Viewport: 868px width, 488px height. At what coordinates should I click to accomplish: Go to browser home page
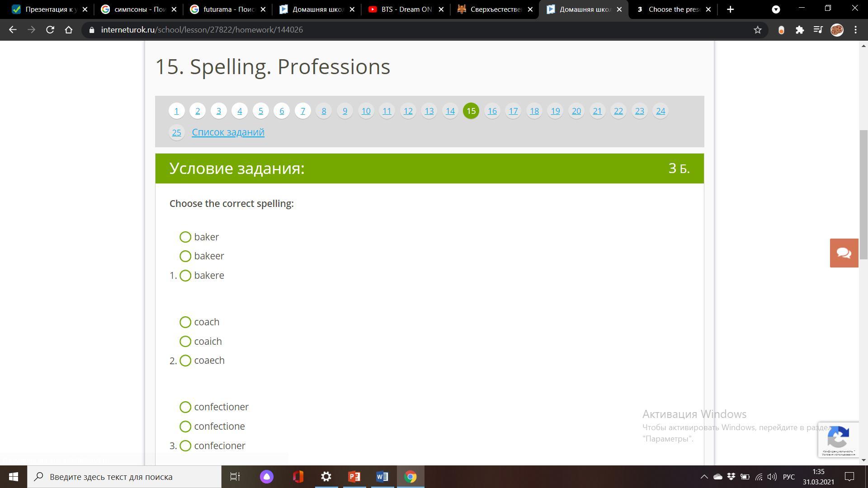click(69, 30)
